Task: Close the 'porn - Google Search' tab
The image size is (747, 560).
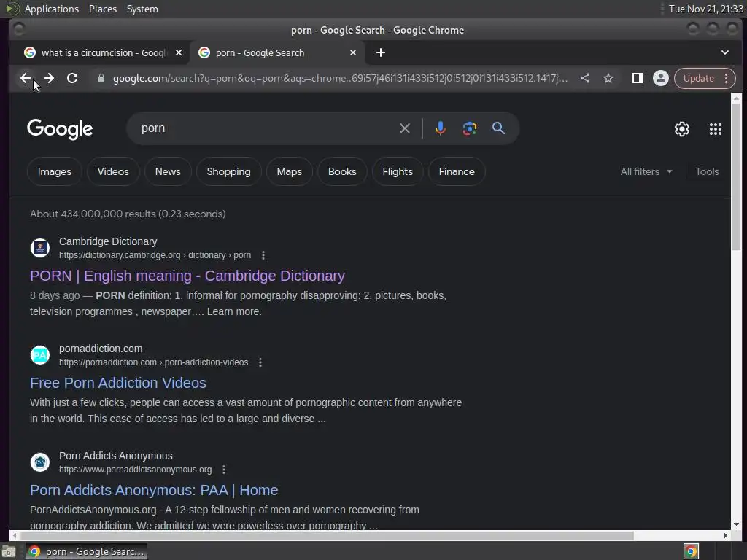Action: (353, 52)
